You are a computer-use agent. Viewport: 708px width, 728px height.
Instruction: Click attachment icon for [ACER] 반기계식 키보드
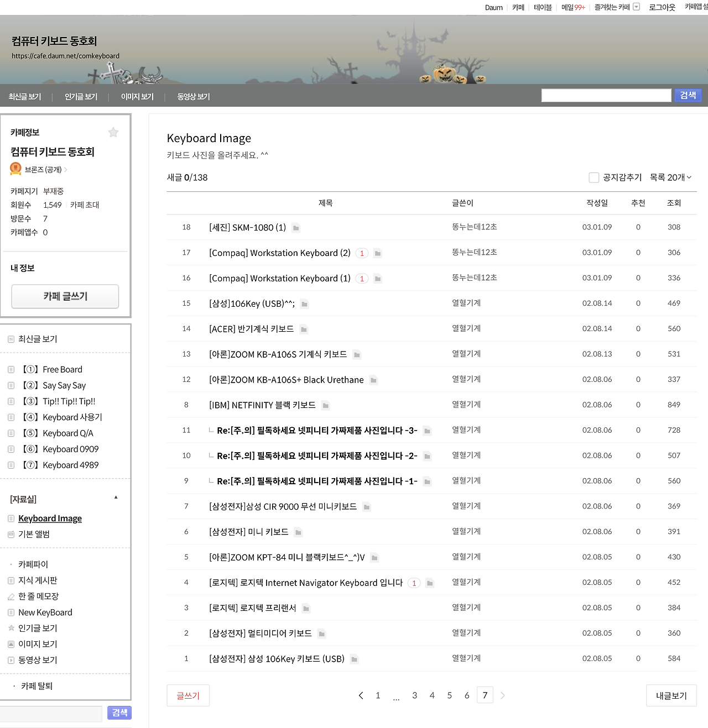[x=304, y=329]
